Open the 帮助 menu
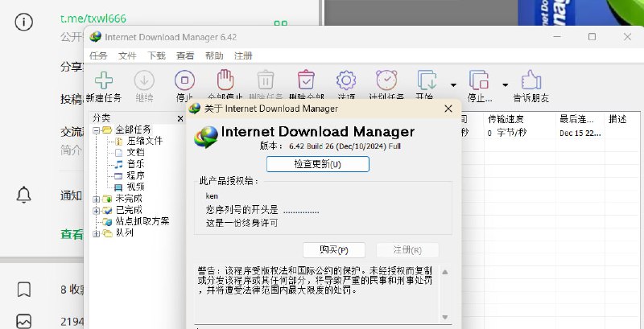644x329 pixels. 214,56
